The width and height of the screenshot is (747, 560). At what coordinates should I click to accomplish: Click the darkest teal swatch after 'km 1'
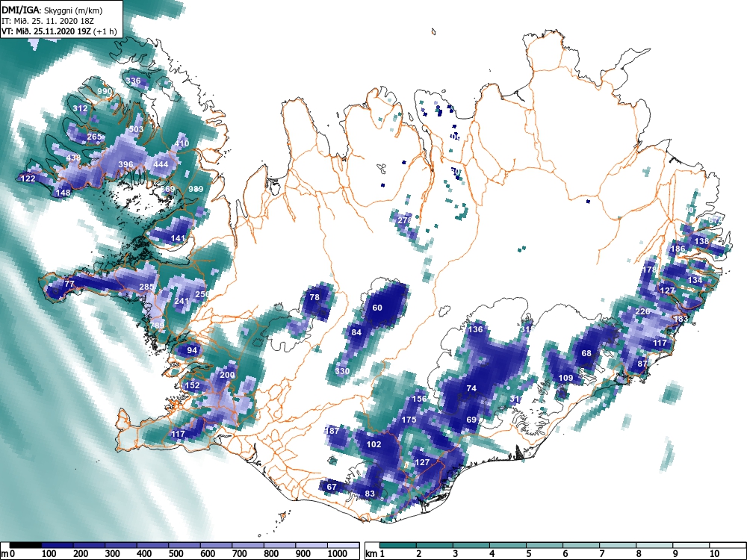398,545
